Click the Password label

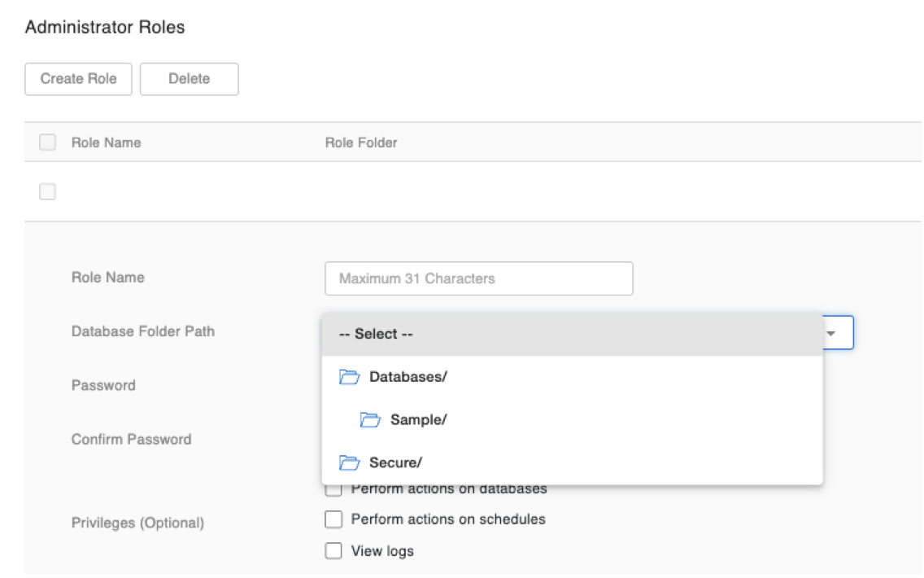coord(104,386)
